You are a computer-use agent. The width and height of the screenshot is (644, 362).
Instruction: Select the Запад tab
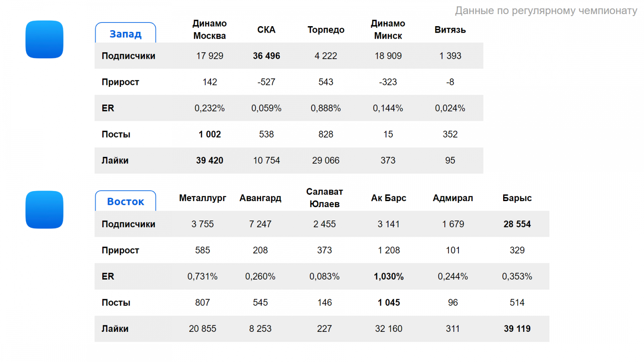pyautogui.click(x=126, y=34)
